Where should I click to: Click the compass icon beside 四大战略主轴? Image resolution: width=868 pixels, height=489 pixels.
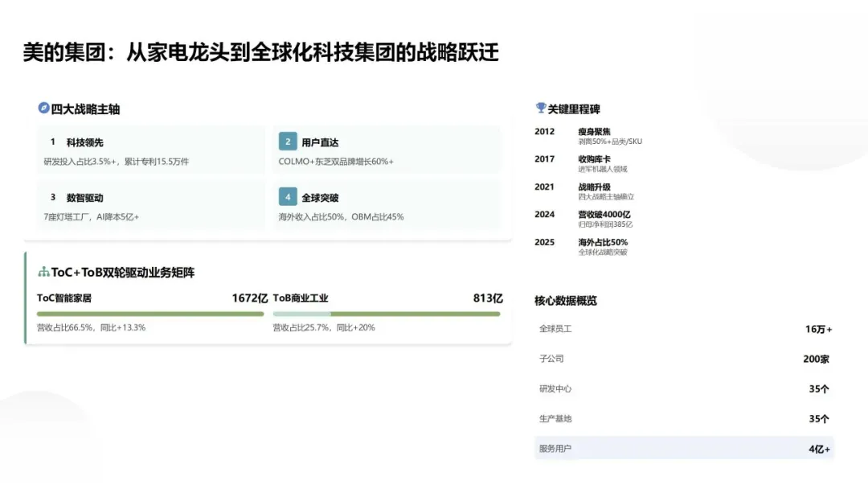pyautogui.click(x=43, y=108)
